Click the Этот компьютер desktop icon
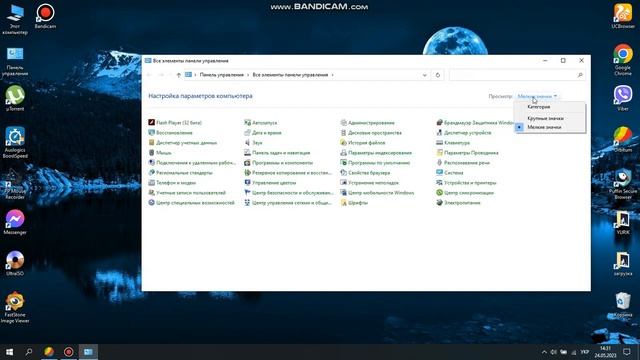This screenshot has width=640, height=360. click(15, 19)
